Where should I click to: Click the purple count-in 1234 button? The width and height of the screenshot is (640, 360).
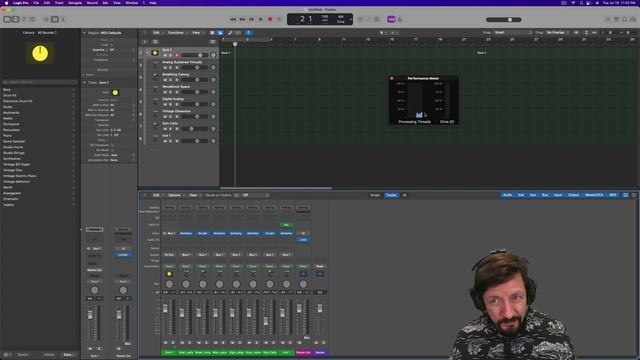tap(391, 19)
